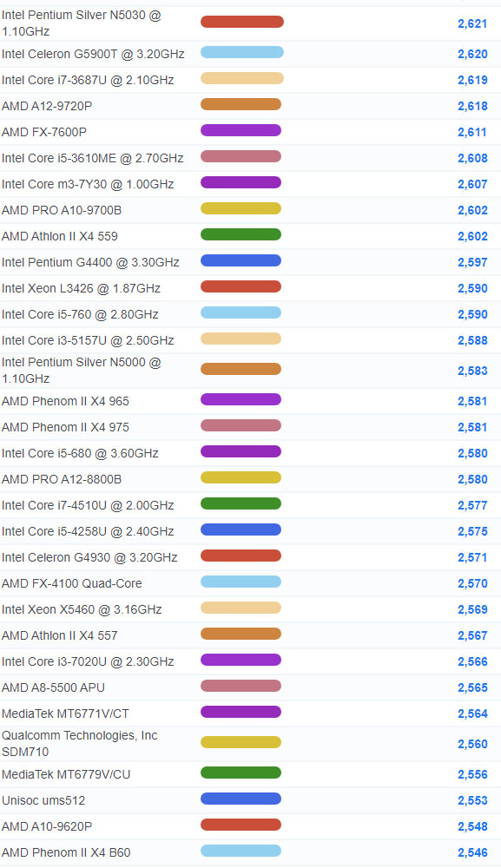Open the Intel Core i3-7020U entry

pyautogui.click(x=88, y=661)
